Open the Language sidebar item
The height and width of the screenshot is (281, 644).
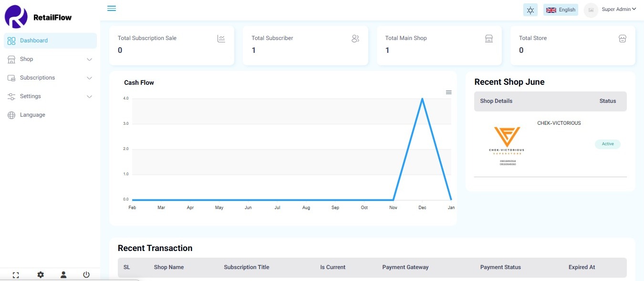pyautogui.click(x=32, y=115)
